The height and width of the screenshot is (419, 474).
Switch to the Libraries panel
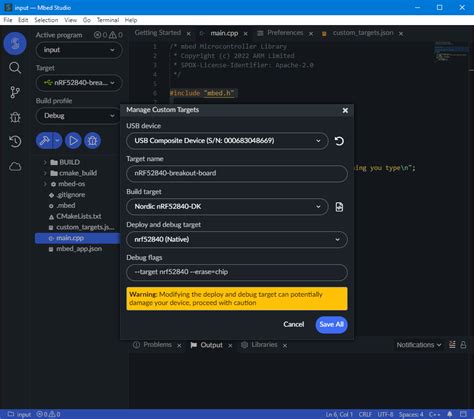coord(264,345)
